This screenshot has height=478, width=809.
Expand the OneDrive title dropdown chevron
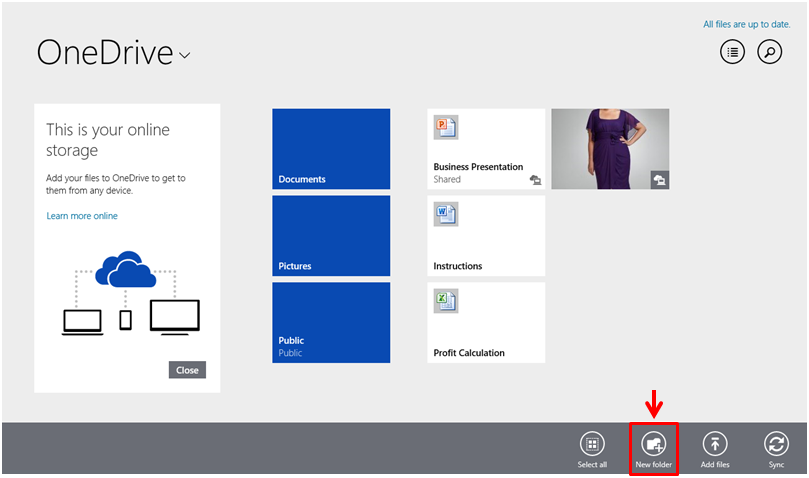click(x=185, y=55)
